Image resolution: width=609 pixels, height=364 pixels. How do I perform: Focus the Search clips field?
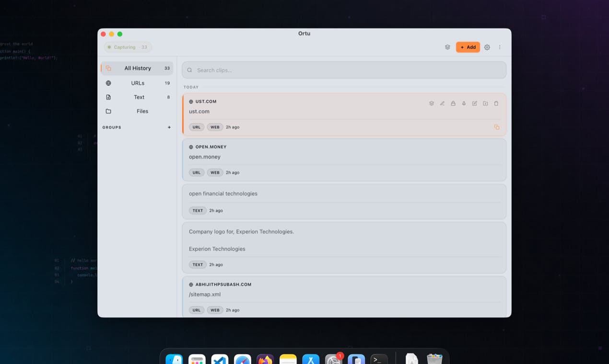pos(344,70)
